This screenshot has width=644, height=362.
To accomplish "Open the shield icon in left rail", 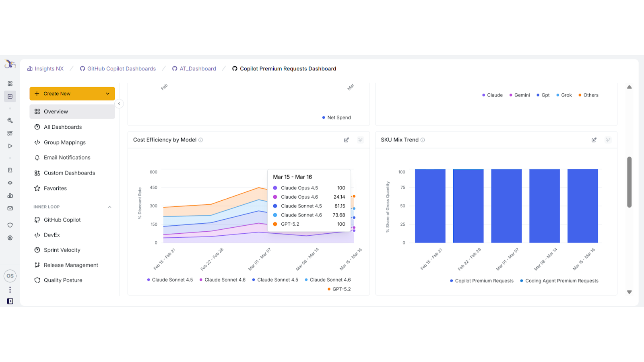I will pyautogui.click(x=10, y=225).
